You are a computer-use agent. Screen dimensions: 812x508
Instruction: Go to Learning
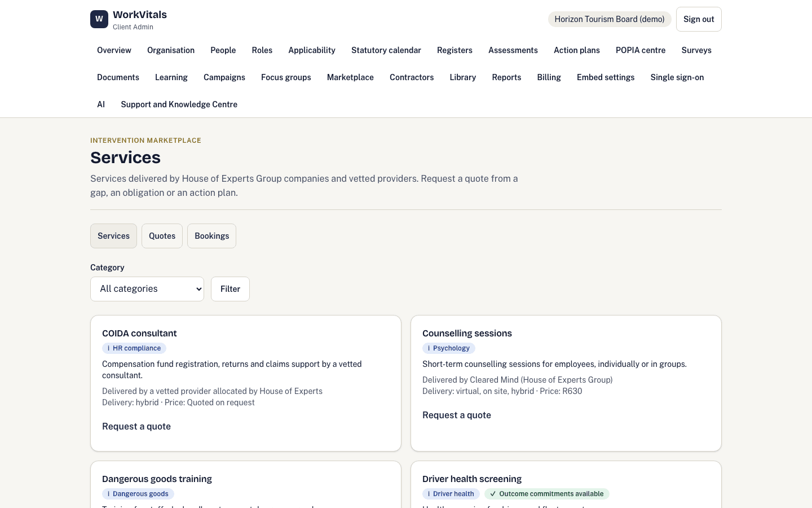tap(171, 77)
